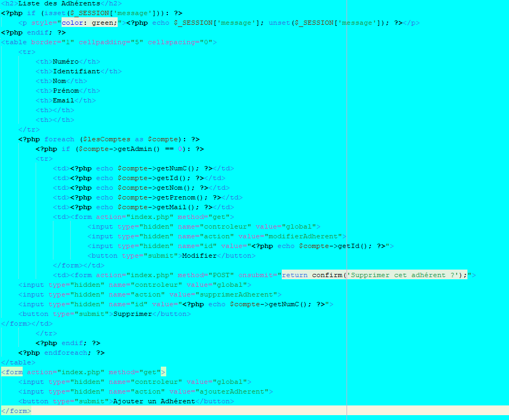Click the heading text 'Liste des Adhérents'
Screen dimensions: 509x420
[59, 4]
